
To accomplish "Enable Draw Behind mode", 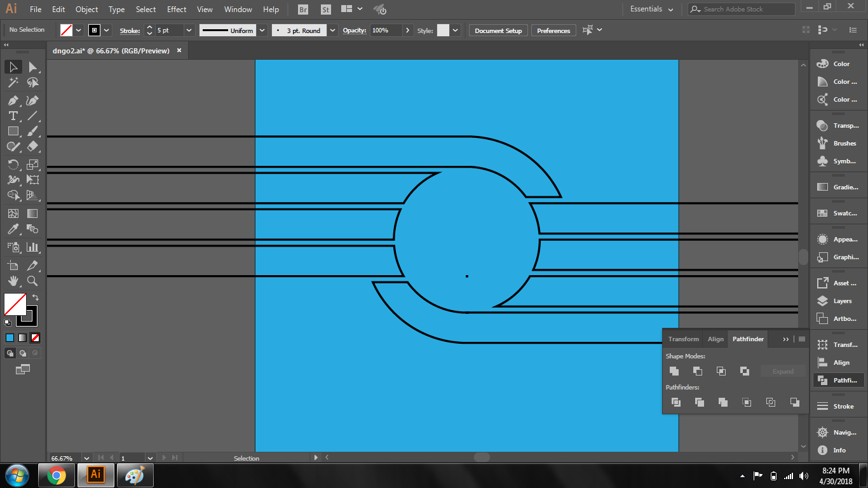I will point(23,353).
